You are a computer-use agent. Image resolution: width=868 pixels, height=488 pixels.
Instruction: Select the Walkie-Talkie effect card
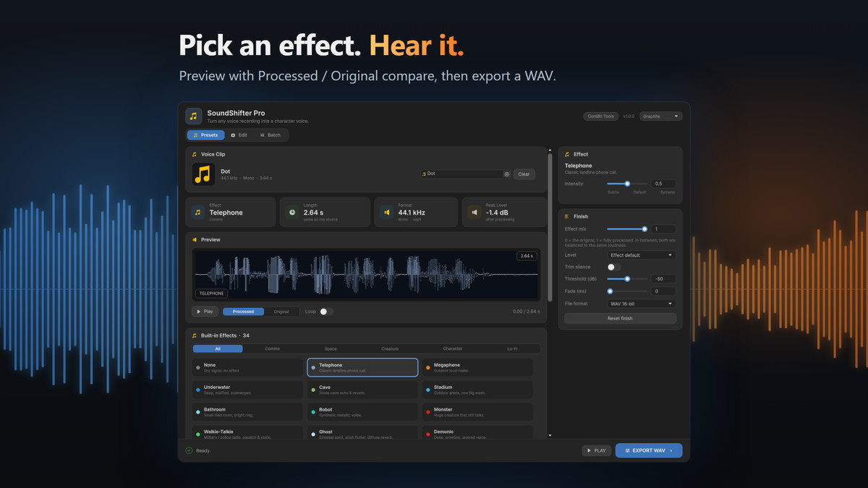coord(247,434)
